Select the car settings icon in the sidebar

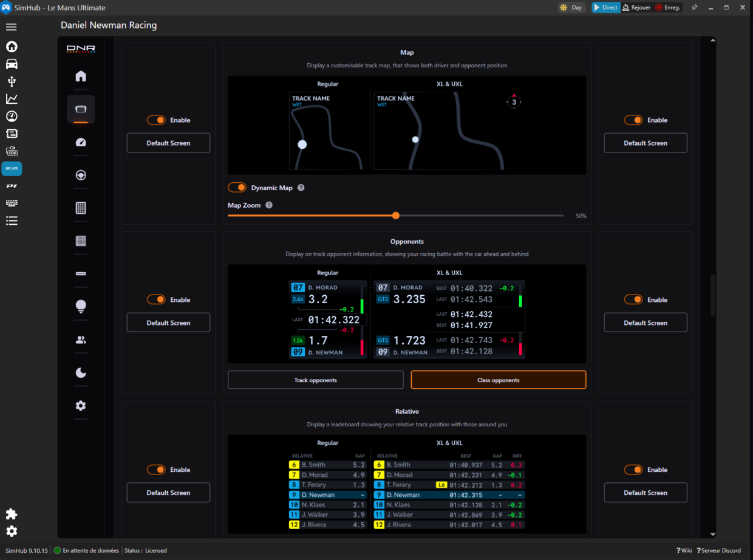11,64
